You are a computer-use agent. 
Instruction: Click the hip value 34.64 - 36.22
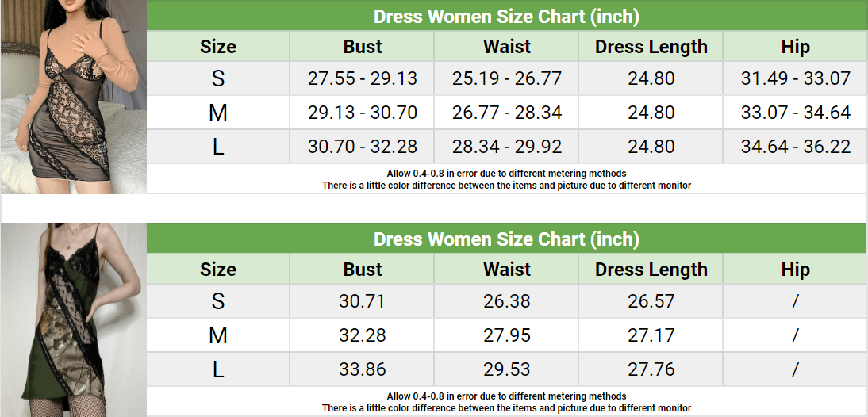[795, 147]
